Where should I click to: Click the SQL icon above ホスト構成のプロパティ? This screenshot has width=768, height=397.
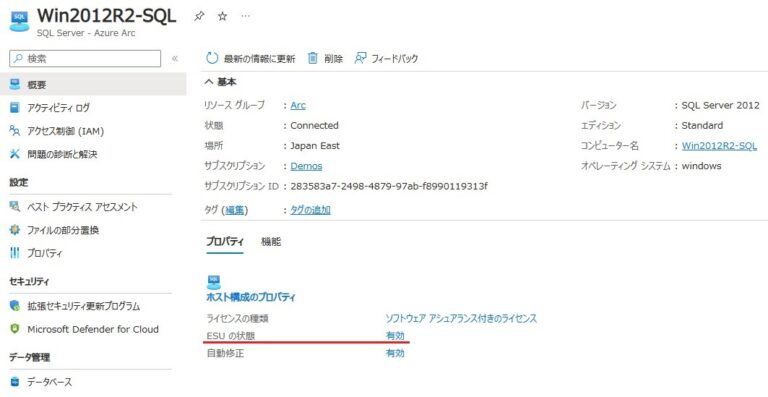[214, 282]
